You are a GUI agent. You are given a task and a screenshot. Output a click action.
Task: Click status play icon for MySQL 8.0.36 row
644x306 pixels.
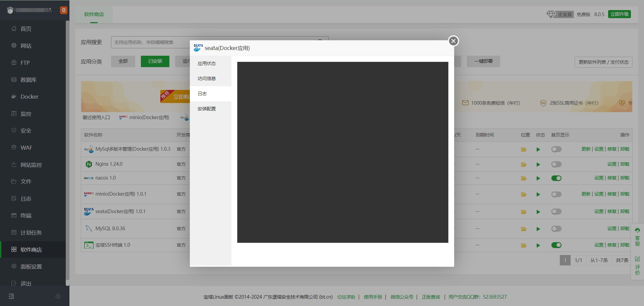coord(538,229)
